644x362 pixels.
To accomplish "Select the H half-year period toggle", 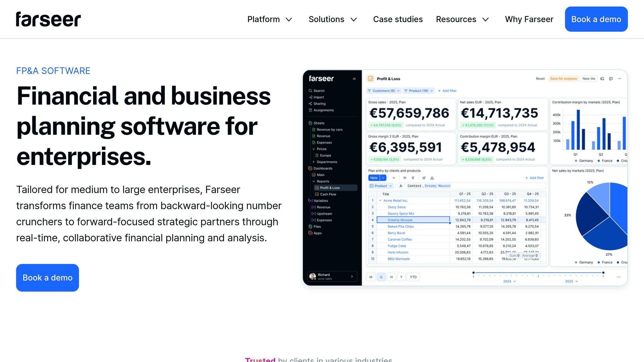I will click(391, 277).
